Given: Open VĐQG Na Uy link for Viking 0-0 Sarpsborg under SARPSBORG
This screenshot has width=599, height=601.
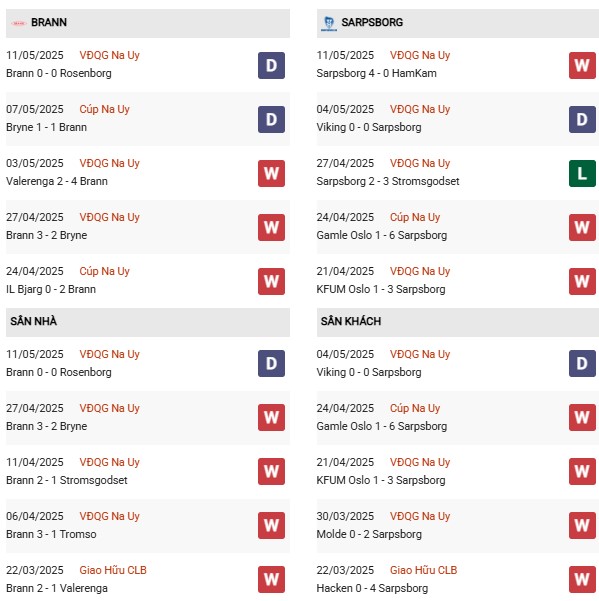Looking at the screenshot, I should [x=420, y=109].
